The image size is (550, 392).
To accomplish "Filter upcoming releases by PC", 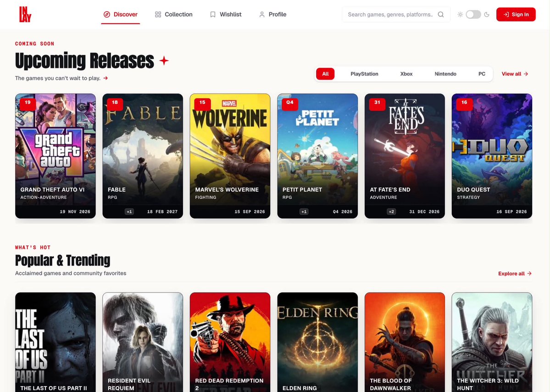I will pyautogui.click(x=482, y=74).
